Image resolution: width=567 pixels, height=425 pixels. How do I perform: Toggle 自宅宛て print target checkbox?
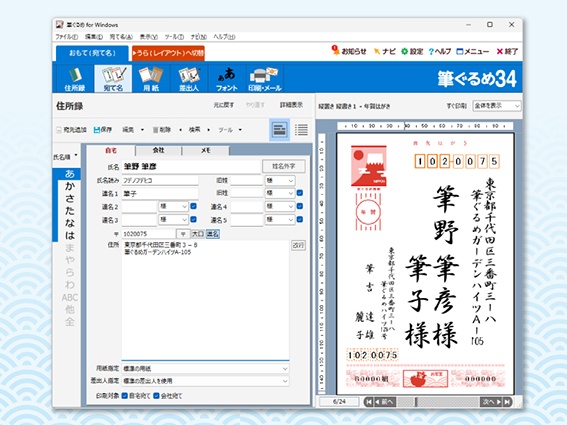(125, 396)
